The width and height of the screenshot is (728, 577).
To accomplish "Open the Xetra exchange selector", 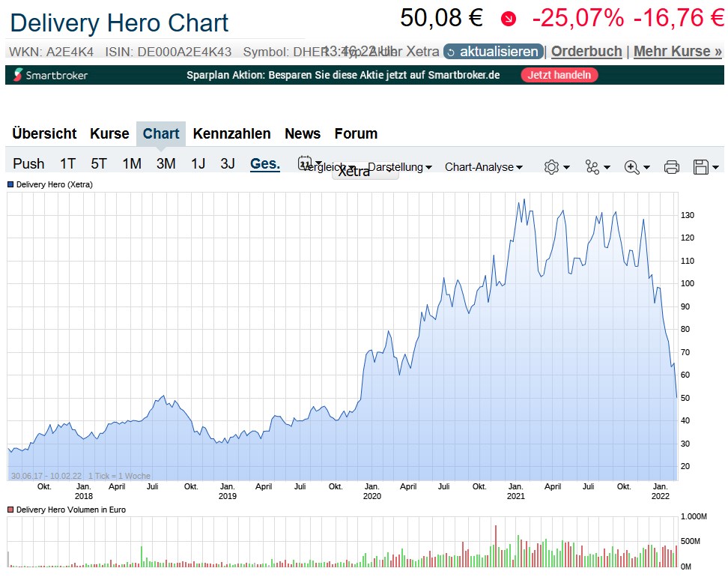I will 365,172.
